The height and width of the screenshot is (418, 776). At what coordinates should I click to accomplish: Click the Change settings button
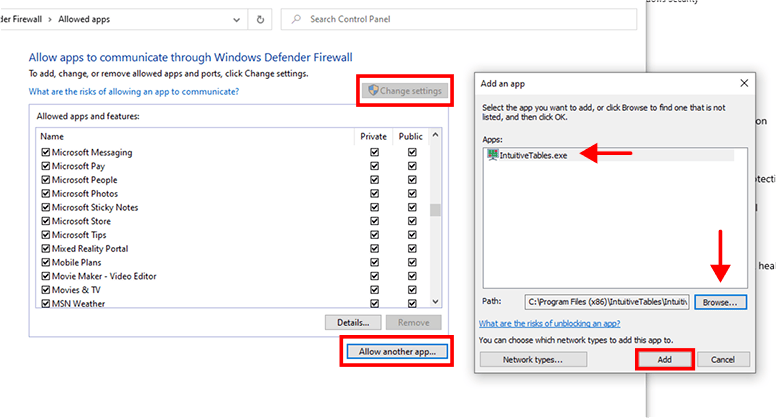pos(405,91)
